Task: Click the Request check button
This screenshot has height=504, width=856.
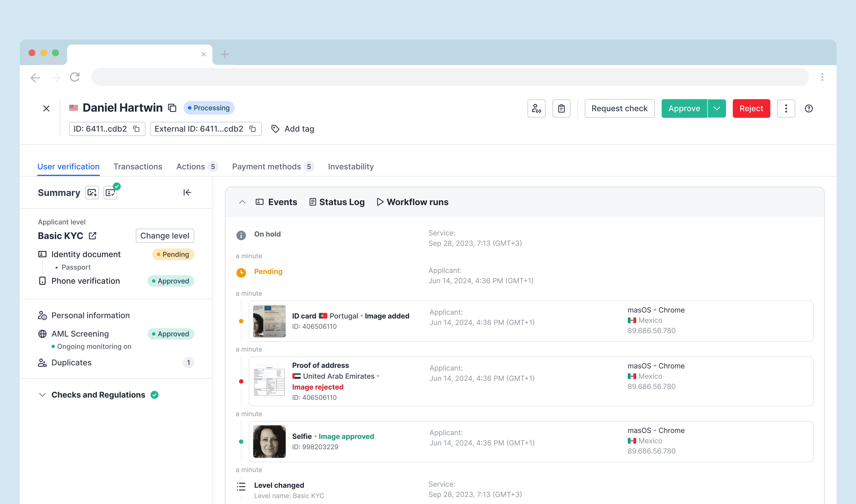Action: click(619, 108)
